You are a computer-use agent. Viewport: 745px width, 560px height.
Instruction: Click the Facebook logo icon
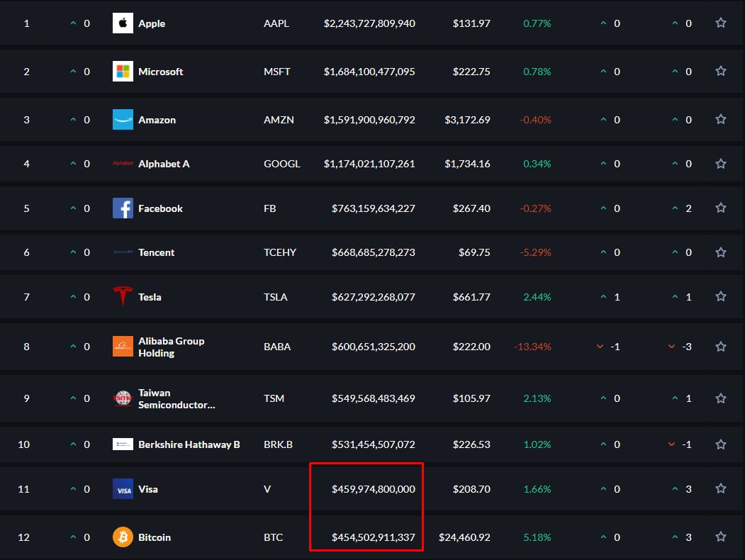123,208
